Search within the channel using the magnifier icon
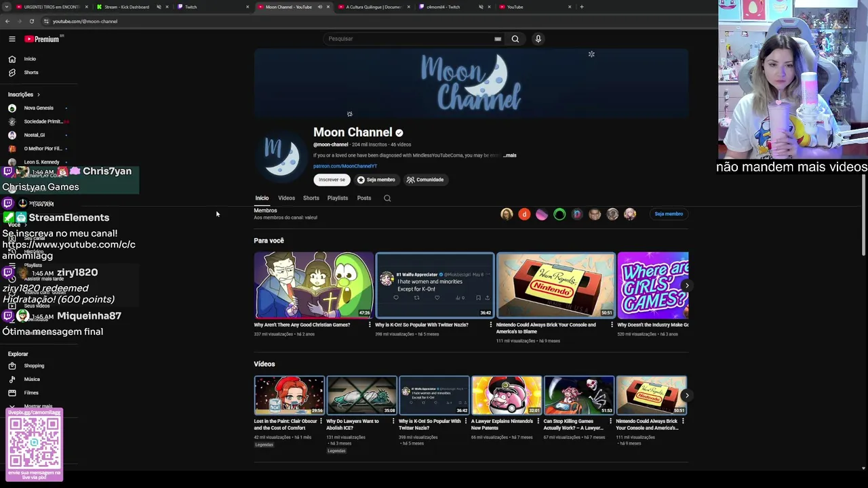This screenshot has height=488, width=868. click(x=387, y=198)
